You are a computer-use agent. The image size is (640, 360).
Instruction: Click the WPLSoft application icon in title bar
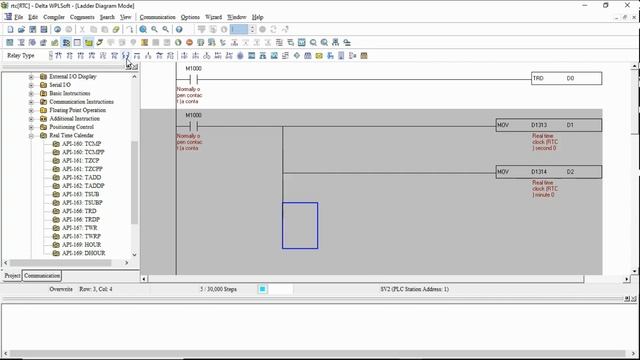pos(5,5)
